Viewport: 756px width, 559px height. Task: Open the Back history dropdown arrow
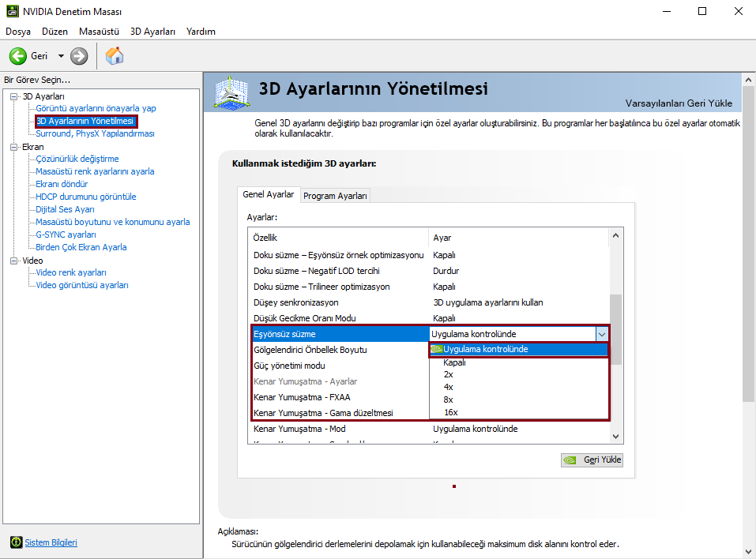coord(62,56)
